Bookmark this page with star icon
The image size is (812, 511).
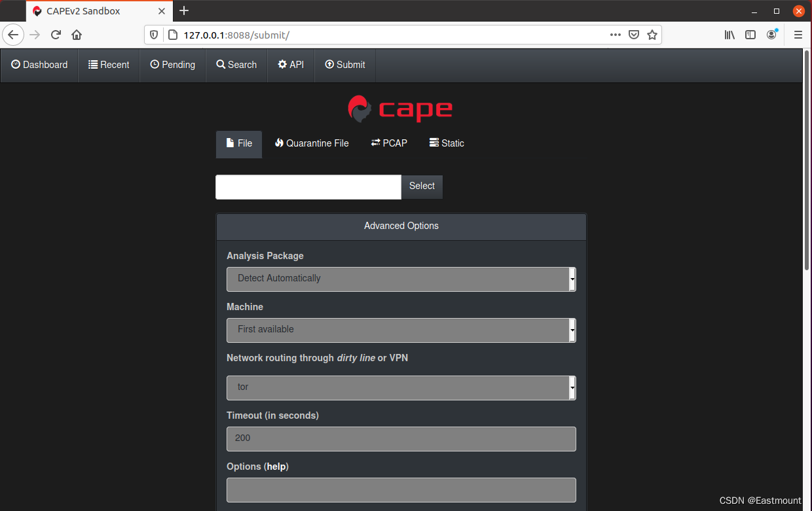pos(652,35)
